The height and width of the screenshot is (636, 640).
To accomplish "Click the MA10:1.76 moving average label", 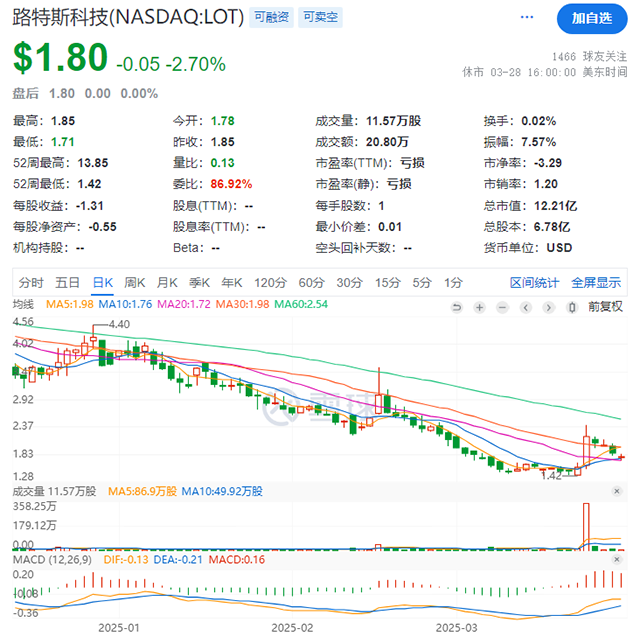I will (x=125, y=305).
